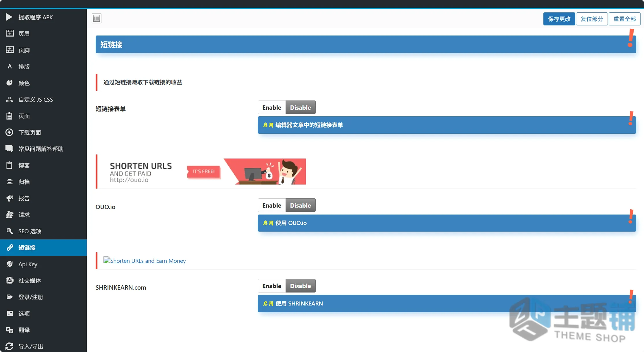
Task: Disable the OUO.io shortener
Action: (x=300, y=205)
